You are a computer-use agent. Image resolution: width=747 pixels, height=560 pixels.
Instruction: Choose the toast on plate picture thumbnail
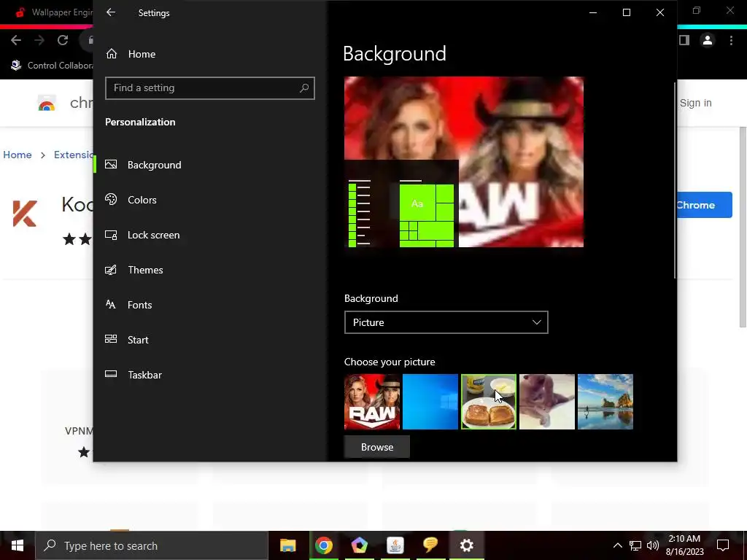point(488,402)
